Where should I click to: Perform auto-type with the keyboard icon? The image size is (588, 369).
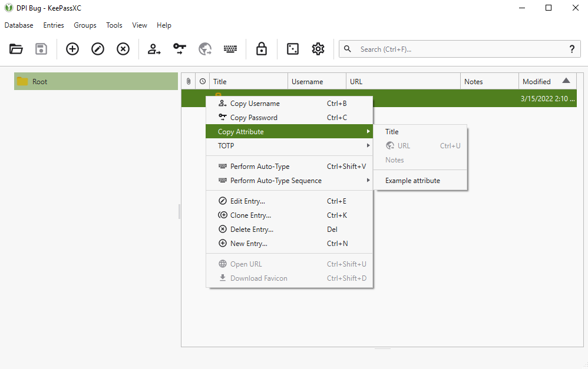[230, 49]
